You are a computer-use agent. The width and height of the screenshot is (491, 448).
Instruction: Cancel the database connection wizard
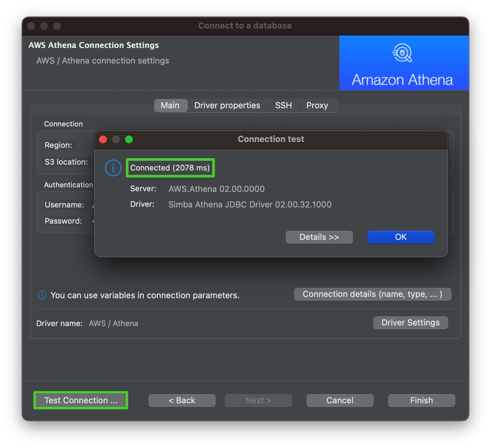click(x=340, y=400)
